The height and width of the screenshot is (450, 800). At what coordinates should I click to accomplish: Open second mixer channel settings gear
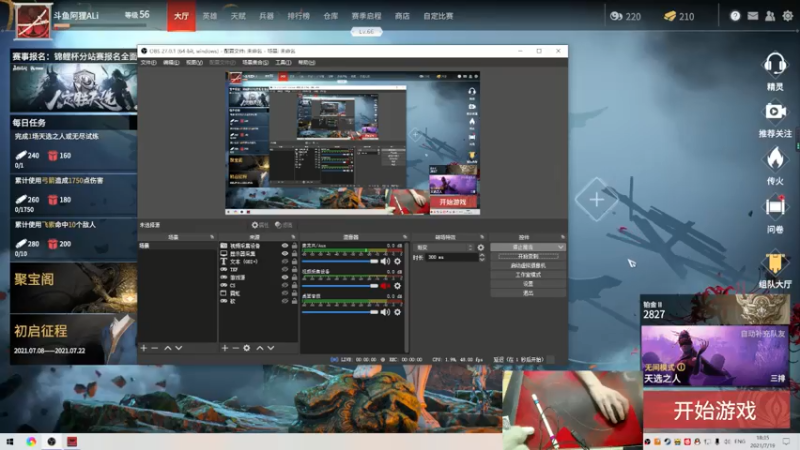point(397,286)
